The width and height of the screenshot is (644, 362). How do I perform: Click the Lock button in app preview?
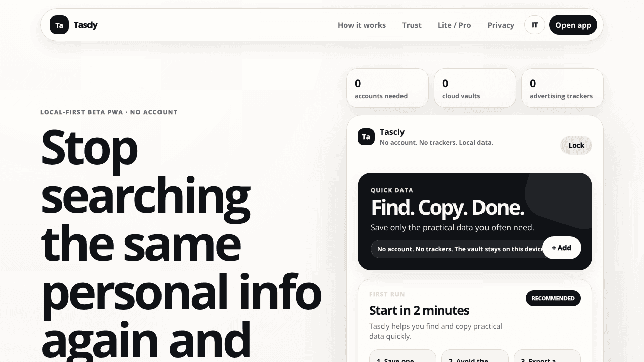point(576,145)
